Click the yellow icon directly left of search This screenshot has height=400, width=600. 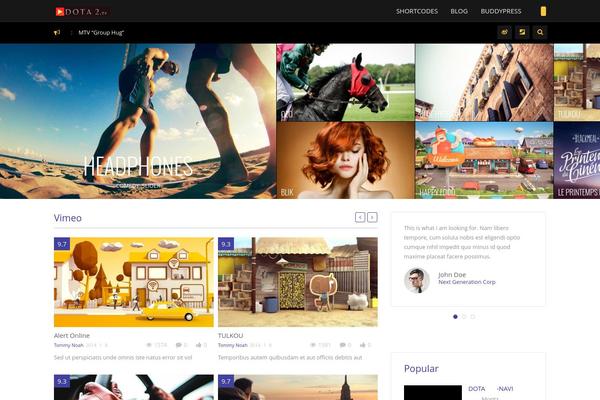point(522,32)
